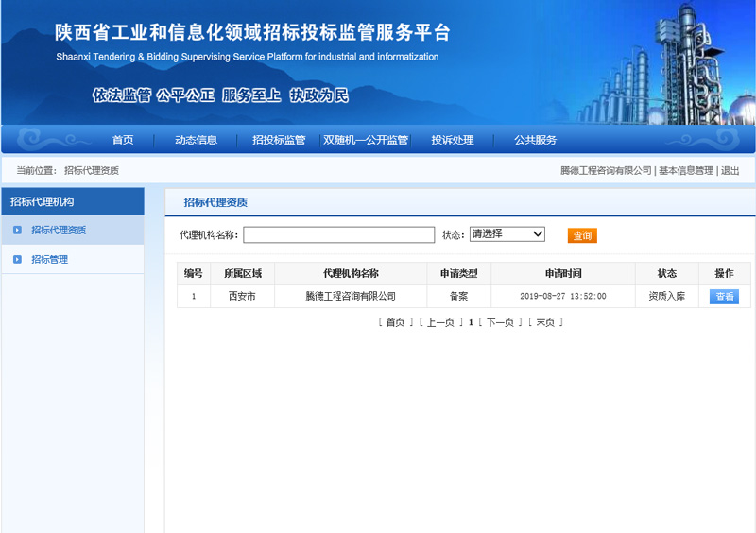The height and width of the screenshot is (533, 756).
Task: Jump to 首页 in pagination links
Action: (395, 322)
